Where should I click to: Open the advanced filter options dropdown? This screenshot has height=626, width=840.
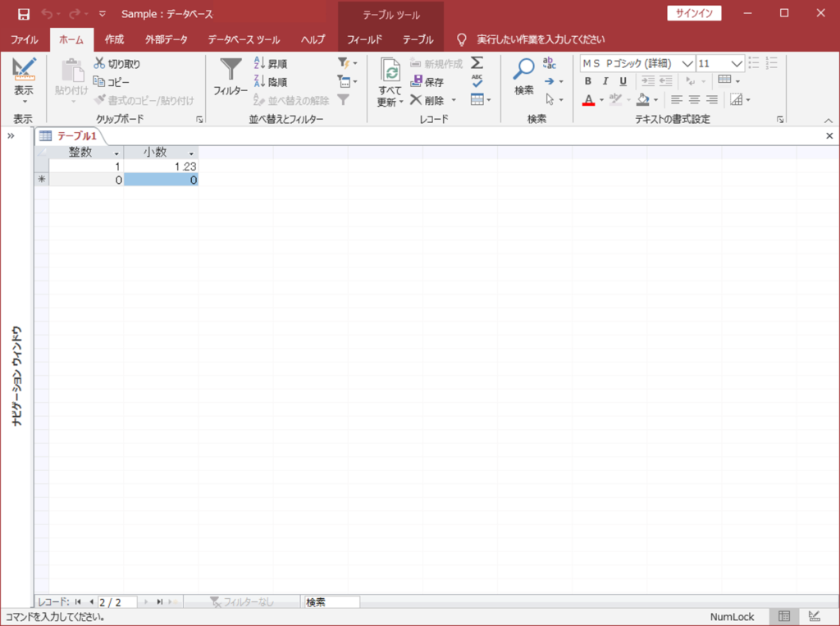(x=347, y=81)
